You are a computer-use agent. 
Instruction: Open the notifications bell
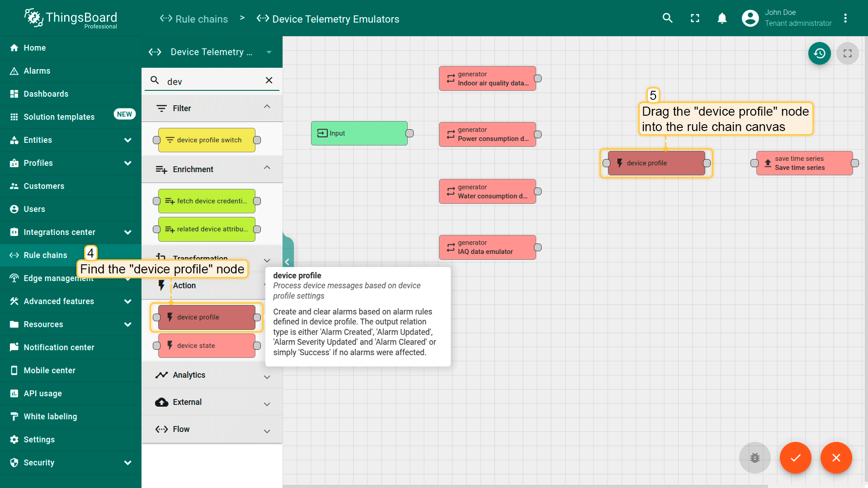pyautogui.click(x=722, y=18)
